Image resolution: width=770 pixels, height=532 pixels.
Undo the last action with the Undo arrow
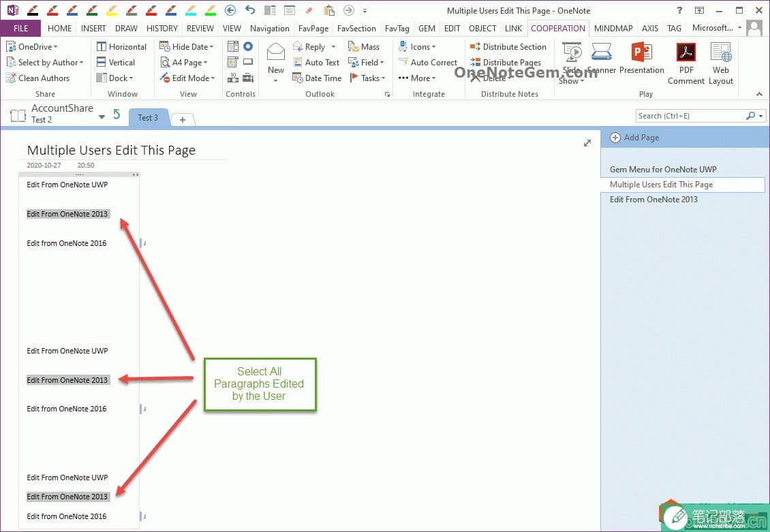tap(251, 10)
